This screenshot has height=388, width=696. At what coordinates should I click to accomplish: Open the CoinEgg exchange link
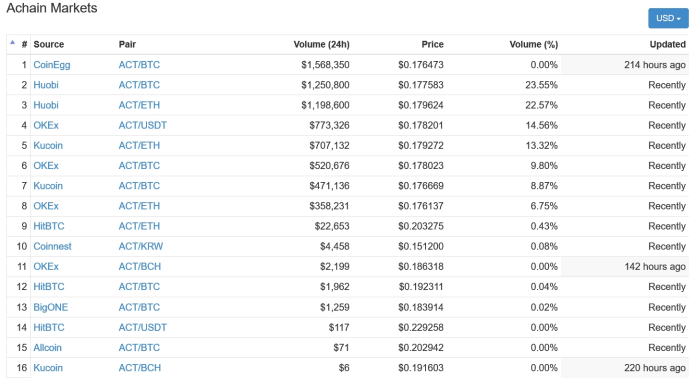[52, 65]
